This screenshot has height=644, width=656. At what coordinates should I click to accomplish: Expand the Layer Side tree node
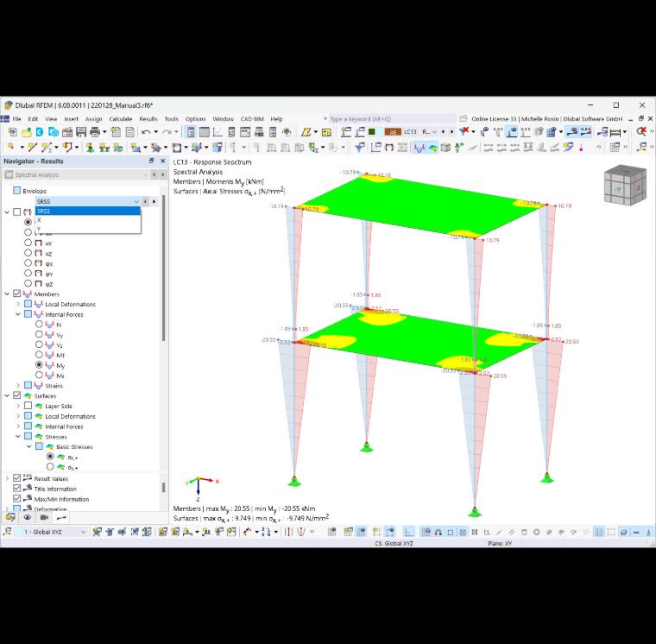(x=18, y=406)
